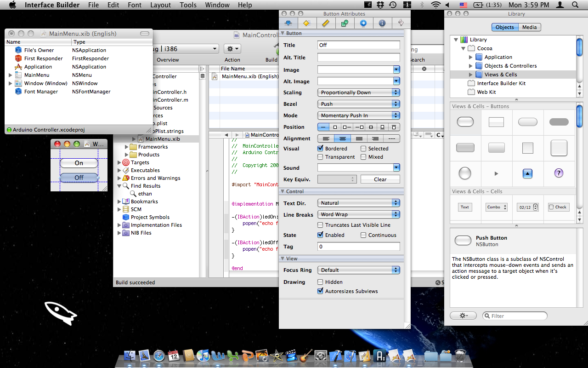Toggle the Bordered checkbox

(x=321, y=149)
